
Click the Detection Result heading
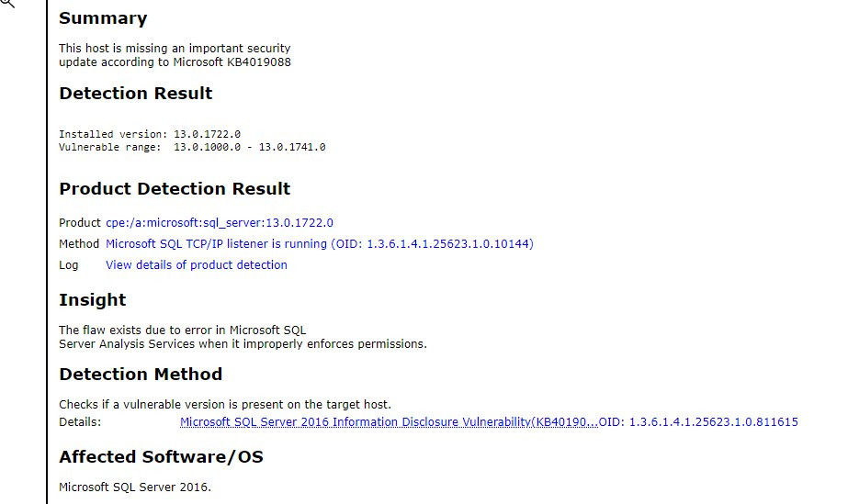pyautogui.click(x=135, y=94)
